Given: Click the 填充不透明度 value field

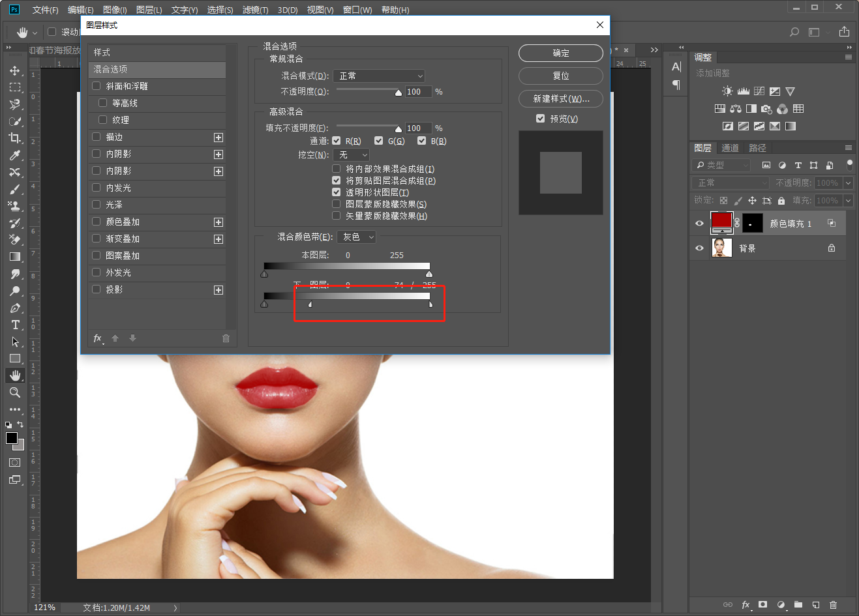Looking at the screenshot, I should click(x=417, y=128).
